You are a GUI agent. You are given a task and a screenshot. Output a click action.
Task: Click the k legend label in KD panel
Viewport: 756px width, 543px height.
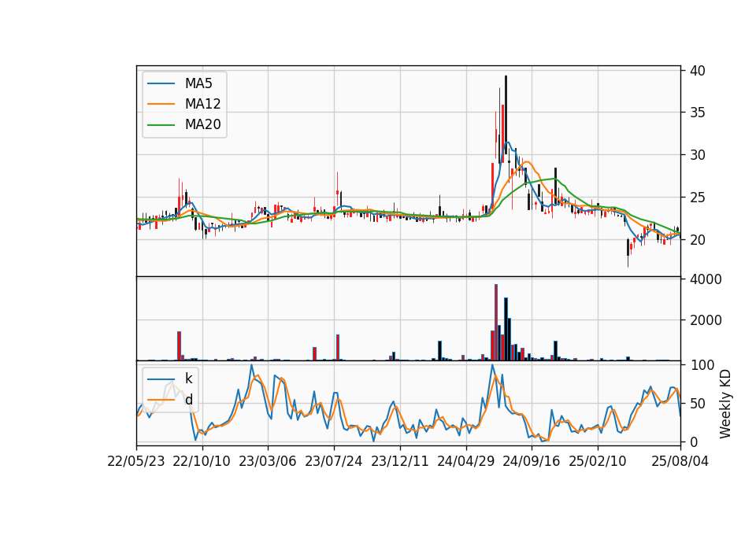188,379
